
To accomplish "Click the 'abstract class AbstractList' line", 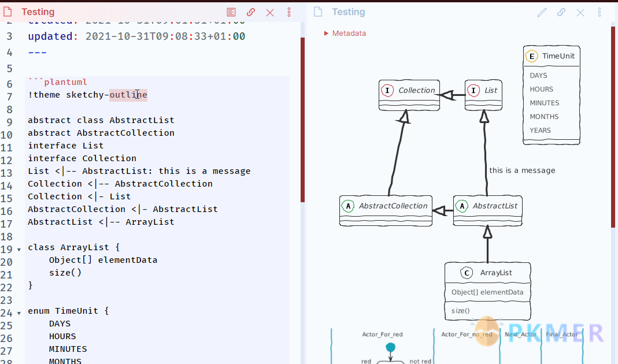I will [101, 120].
